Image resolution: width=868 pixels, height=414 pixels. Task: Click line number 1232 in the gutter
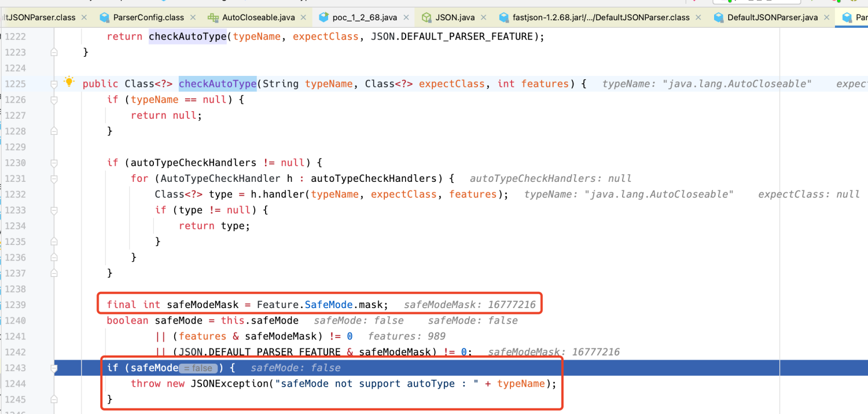point(16,194)
